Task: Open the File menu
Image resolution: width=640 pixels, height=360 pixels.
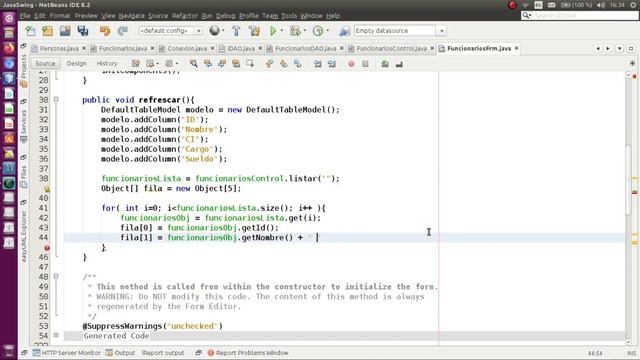Action: [25, 16]
